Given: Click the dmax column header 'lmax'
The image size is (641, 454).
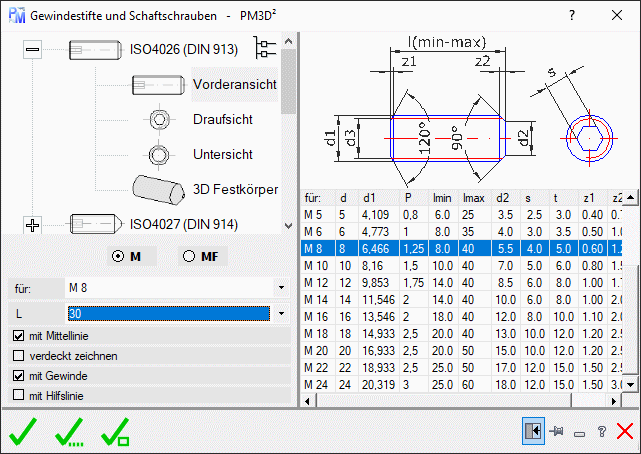Looking at the screenshot, I should tap(472, 199).
